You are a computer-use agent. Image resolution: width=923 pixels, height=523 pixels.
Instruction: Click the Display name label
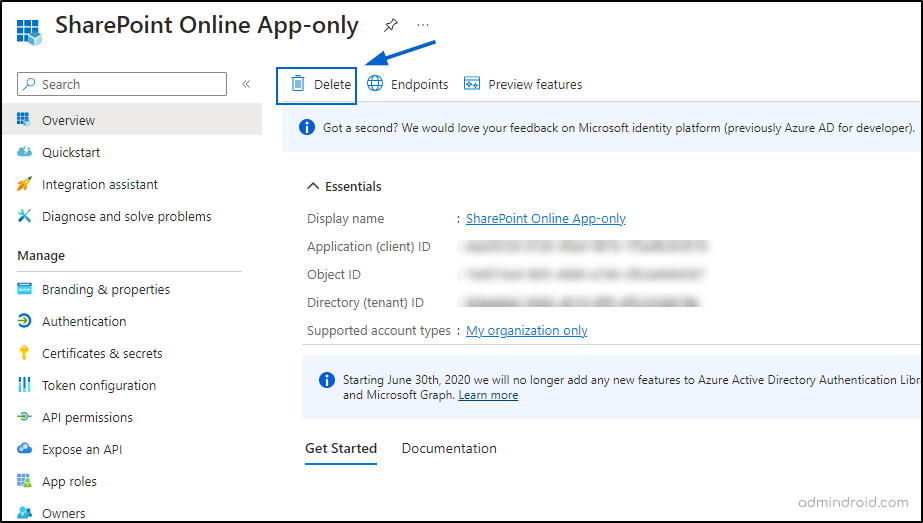pyautogui.click(x=346, y=219)
